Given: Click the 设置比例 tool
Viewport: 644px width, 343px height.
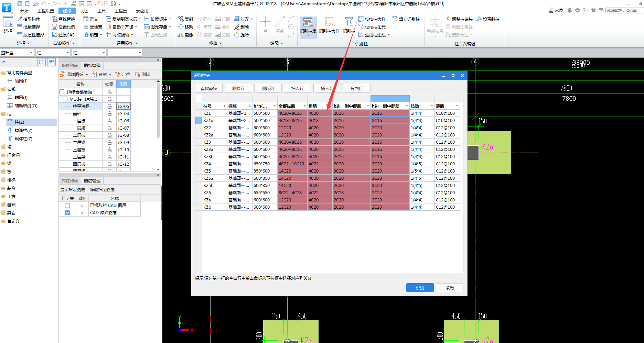Looking at the screenshot, I should 64,27.
